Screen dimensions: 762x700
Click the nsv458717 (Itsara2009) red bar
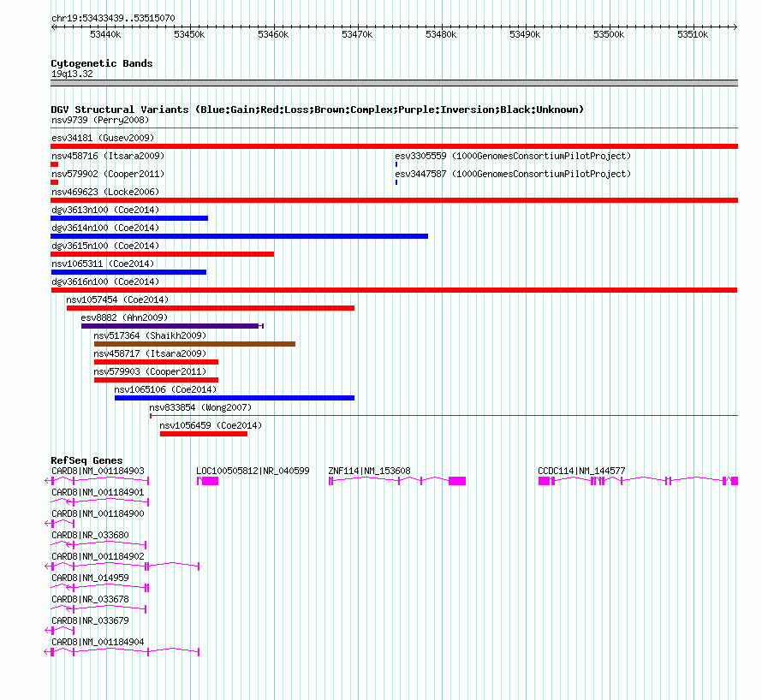156,362
